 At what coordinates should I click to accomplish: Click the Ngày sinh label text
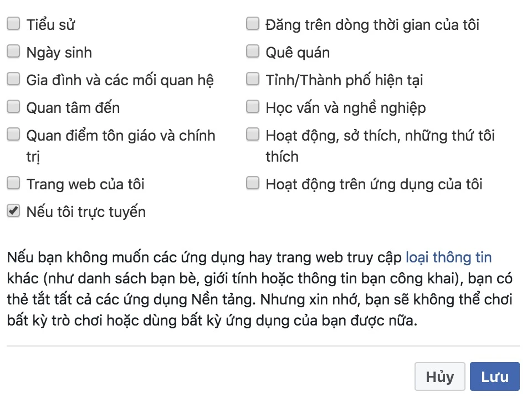[x=59, y=53]
